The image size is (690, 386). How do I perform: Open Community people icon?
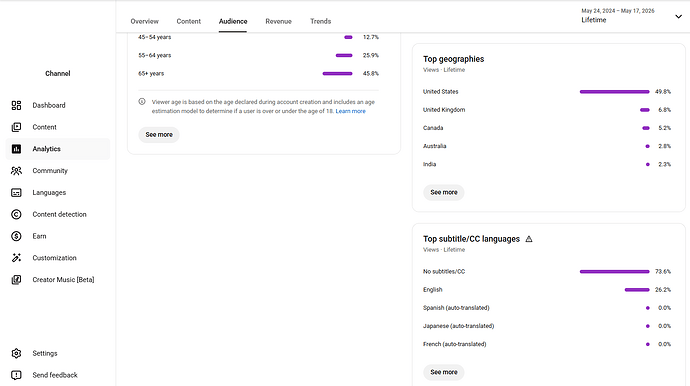tap(16, 171)
